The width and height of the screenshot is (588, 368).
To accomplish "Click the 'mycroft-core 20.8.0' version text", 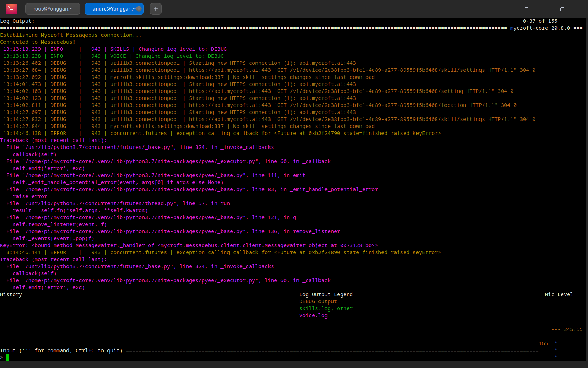I will 540,28.
